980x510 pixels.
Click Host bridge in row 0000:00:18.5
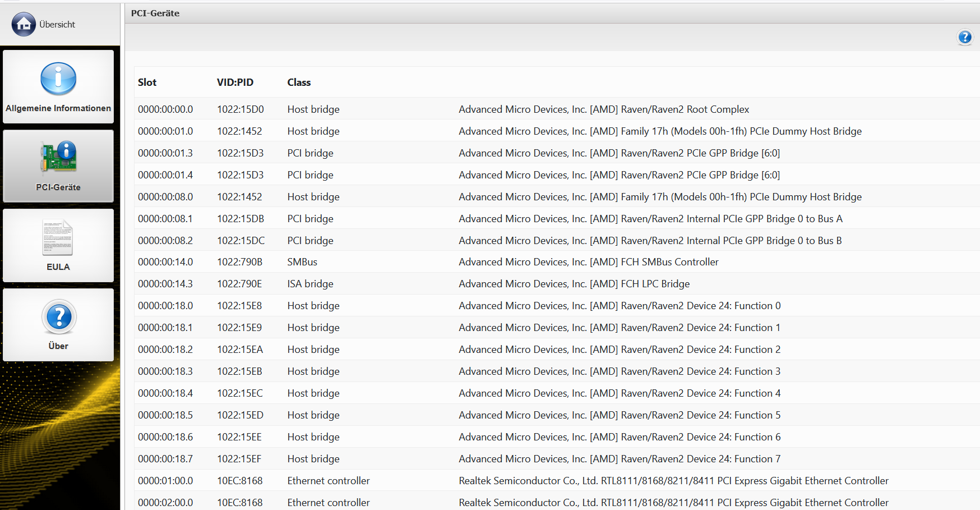(313, 415)
